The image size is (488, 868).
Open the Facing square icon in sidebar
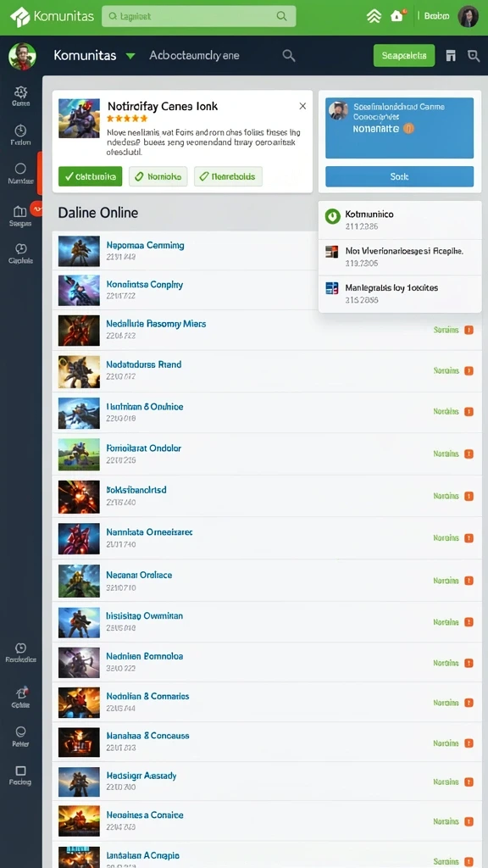20,770
